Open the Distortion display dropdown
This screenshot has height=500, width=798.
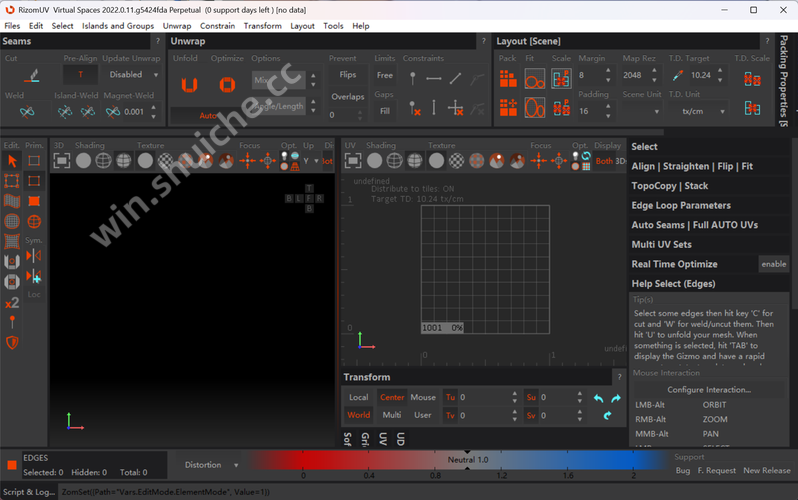211,465
